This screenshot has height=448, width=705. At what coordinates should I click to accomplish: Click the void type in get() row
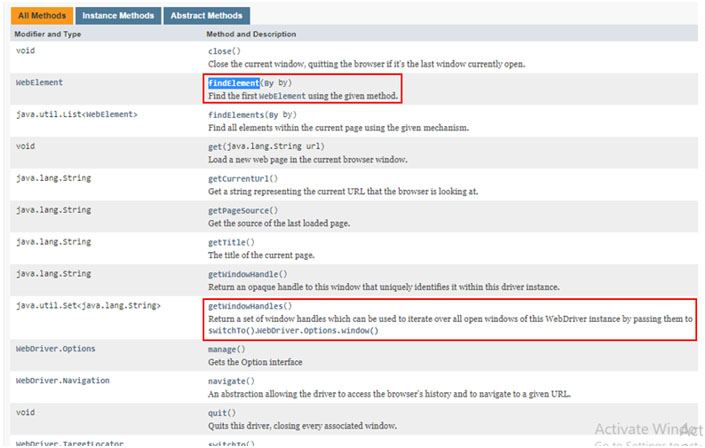[25, 147]
